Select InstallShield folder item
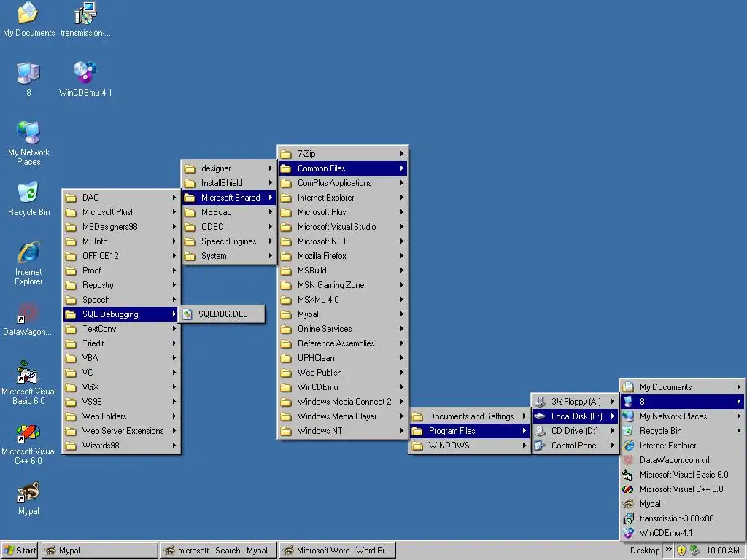This screenshot has width=747, height=560. pyautogui.click(x=228, y=183)
